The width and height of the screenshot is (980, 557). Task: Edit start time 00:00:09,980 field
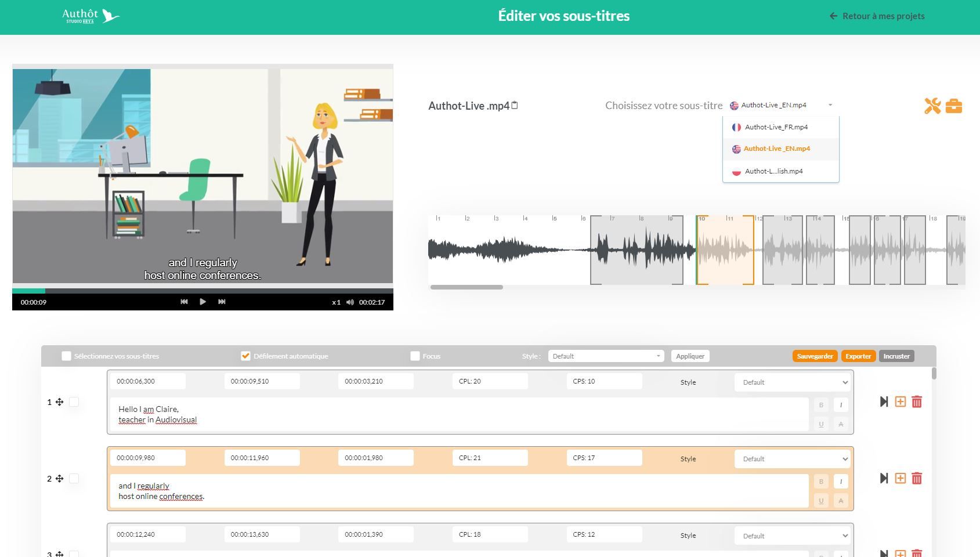pyautogui.click(x=148, y=458)
